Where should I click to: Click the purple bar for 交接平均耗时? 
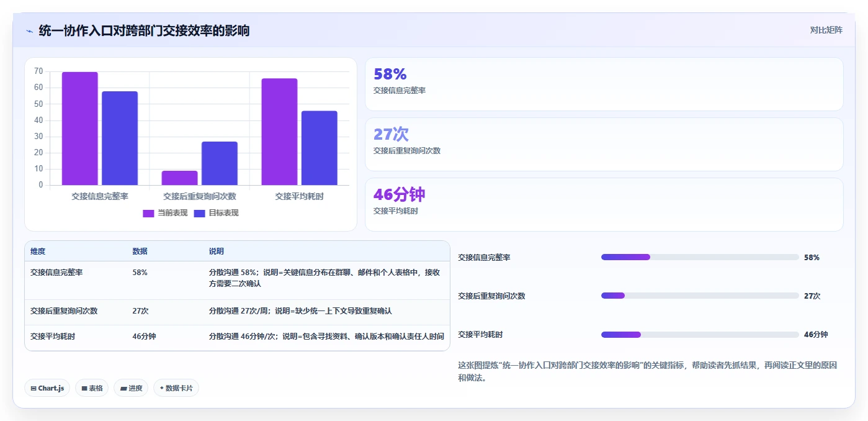click(279, 132)
